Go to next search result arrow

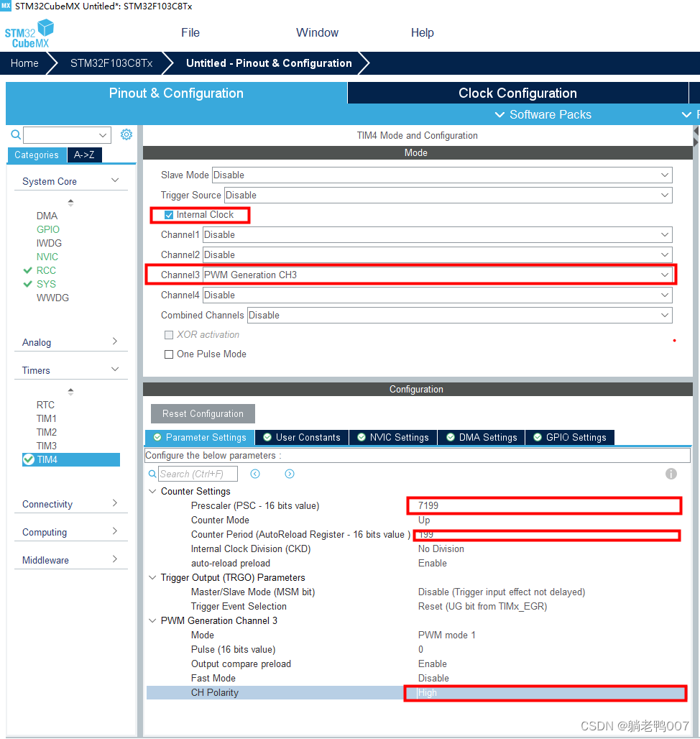click(290, 474)
